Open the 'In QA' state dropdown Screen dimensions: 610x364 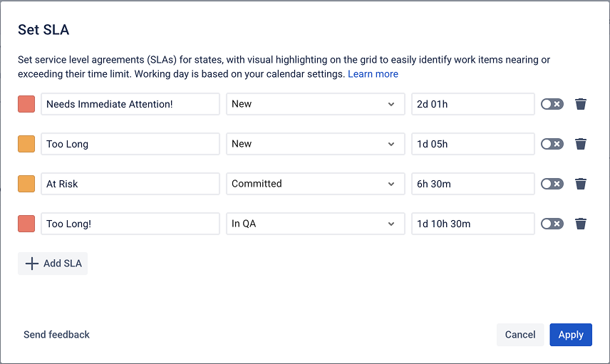coord(313,224)
